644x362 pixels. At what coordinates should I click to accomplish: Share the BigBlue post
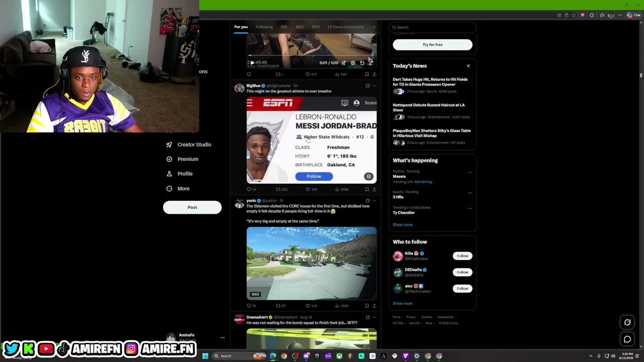coord(374,190)
